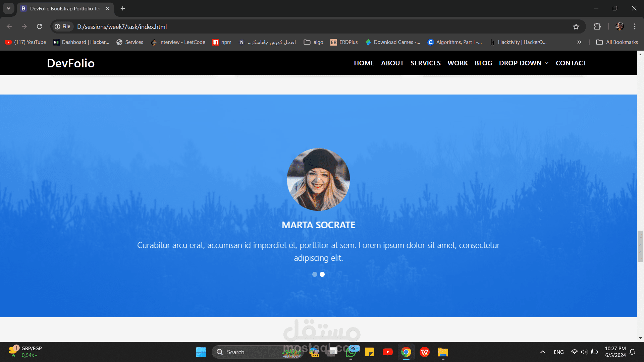Go to SERVICES nav item

tap(425, 63)
